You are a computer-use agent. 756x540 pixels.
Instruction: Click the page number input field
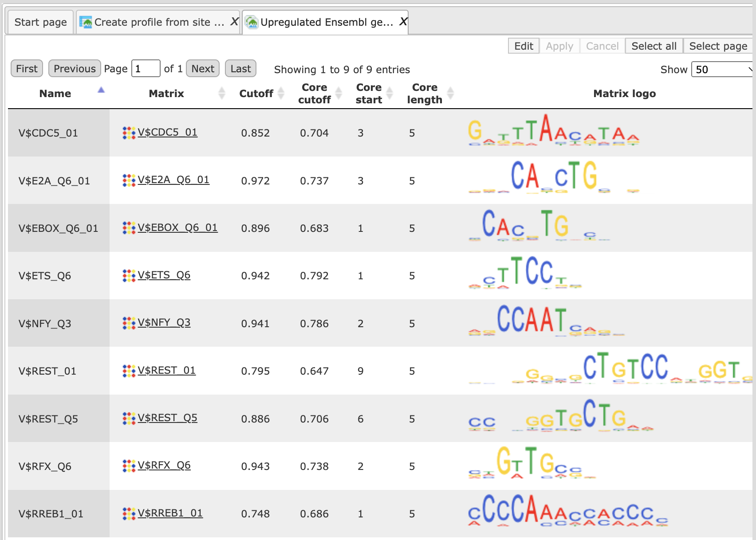[x=146, y=69]
